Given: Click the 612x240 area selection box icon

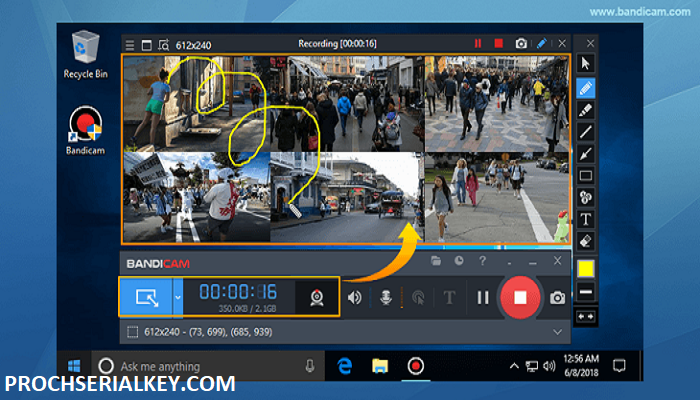Looking at the screenshot, I should pos(133,332).
